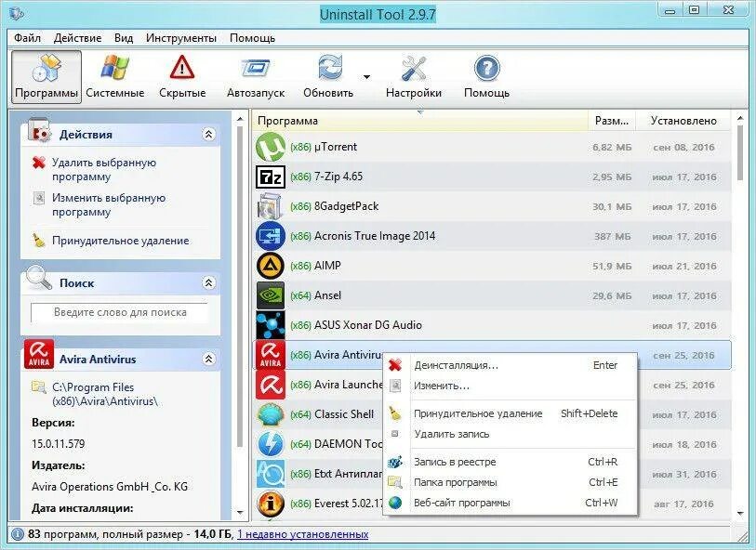Screen dimensions: 756x550
Task: Open the Инструменты menu
Action: click(x=180, y=38)
